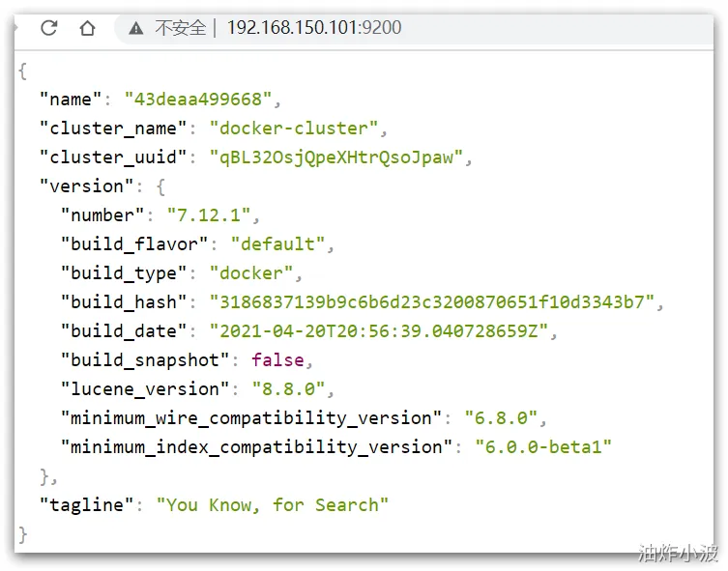Viewport: 728px width, 571px height.
Task: Click the cluster_uuid value string
Action: (x=336, y=157)
